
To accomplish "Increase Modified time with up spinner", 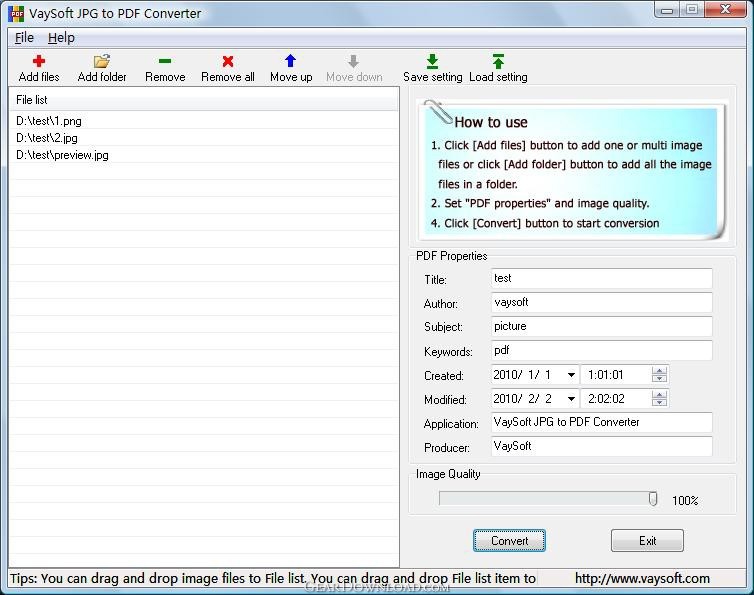I will click(x=659, y=394).
